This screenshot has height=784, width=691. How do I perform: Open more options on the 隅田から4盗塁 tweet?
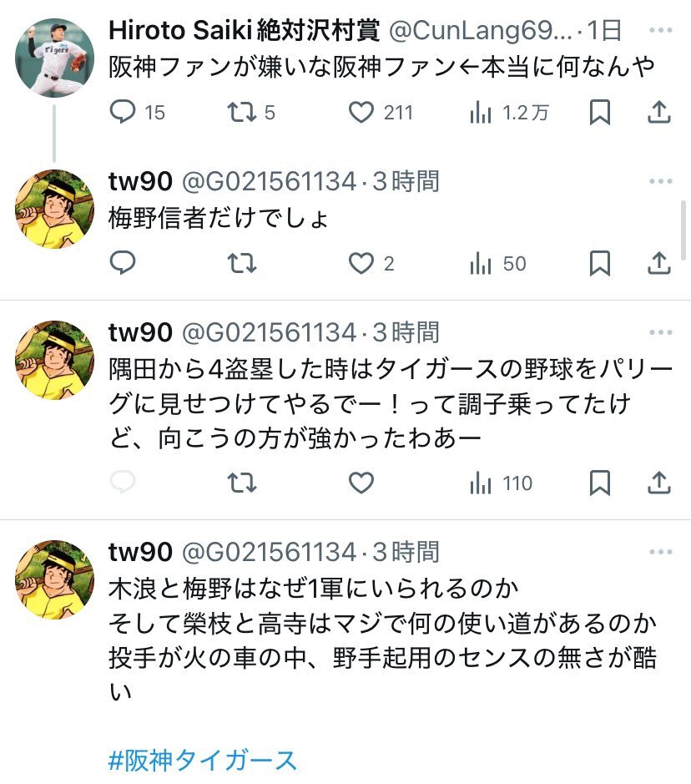click(660, 332)
